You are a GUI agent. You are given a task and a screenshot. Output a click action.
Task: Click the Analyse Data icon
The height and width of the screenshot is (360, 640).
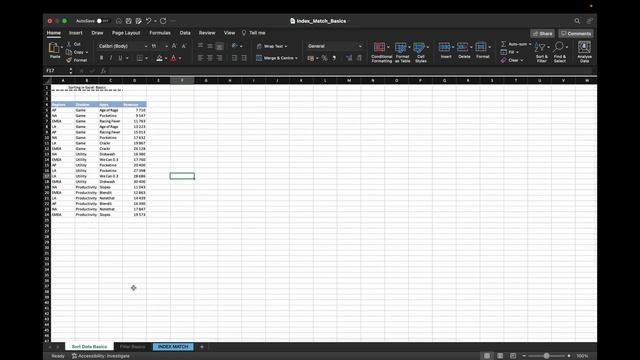point(584,47)
